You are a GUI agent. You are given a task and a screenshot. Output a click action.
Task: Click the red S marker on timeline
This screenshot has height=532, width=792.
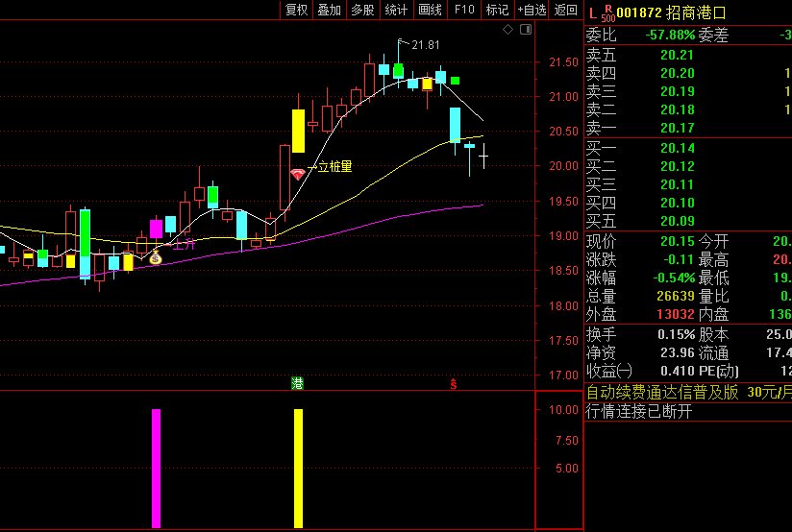(454, 384)
